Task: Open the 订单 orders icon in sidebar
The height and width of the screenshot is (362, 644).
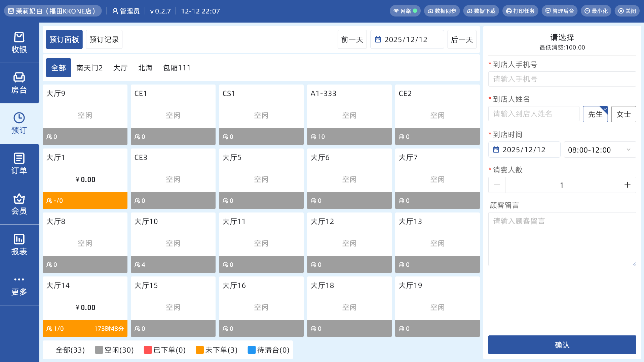Action: pos(19,158)
